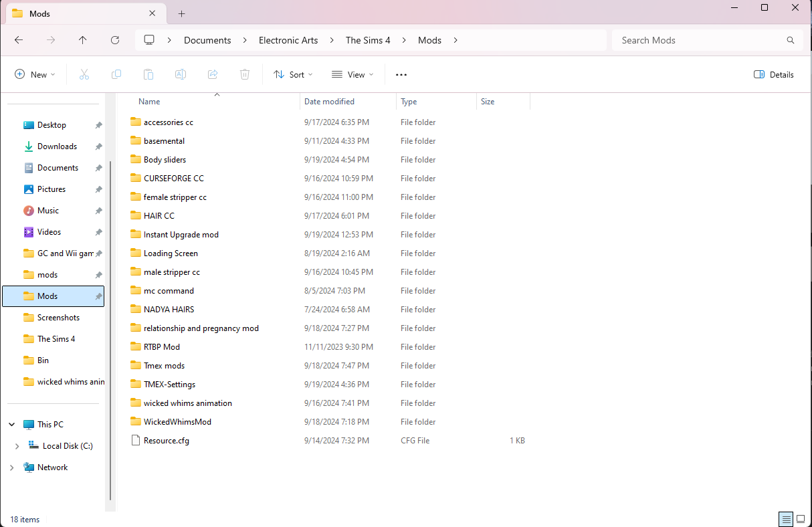Open the Sort dropdown menu
The height and width of the screenshot is (527, 812).
click(293, 74)
